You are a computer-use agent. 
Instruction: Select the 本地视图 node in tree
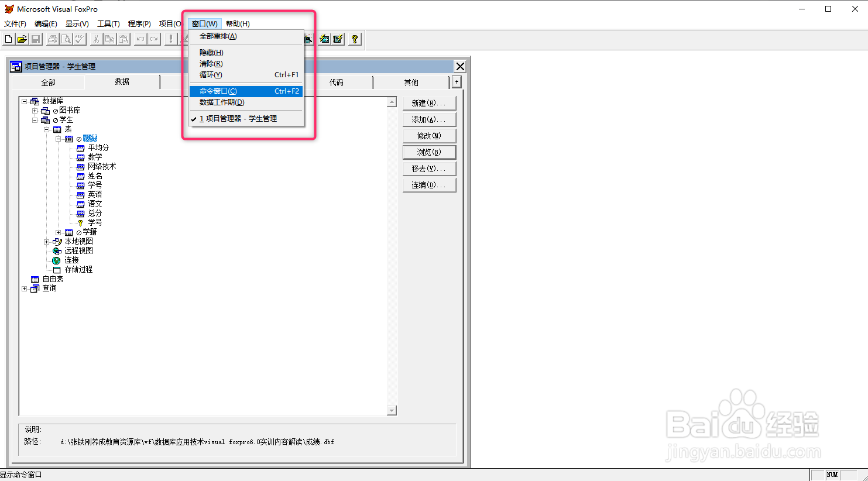coord(78,241)
